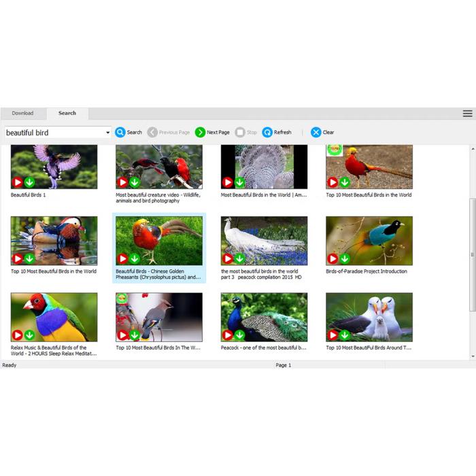This screenshot has width=476, height=476.
Task: Click the Previous Page button
Action: [x=169, y=133]
